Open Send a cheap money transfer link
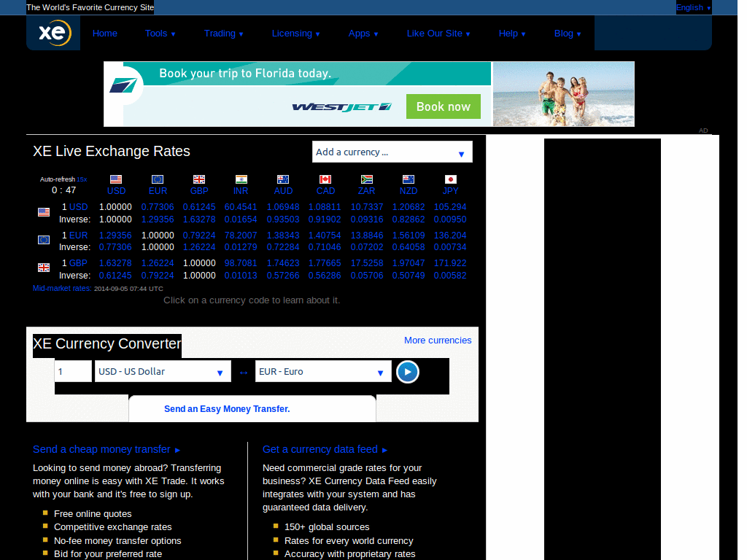Viewport: 747px width, 560px height. [107, 449]
